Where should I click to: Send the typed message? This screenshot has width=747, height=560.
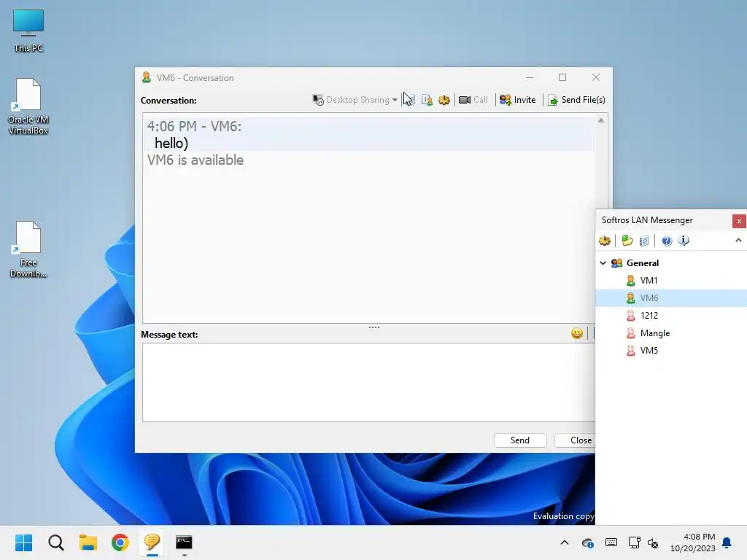[x=519, y=440]
